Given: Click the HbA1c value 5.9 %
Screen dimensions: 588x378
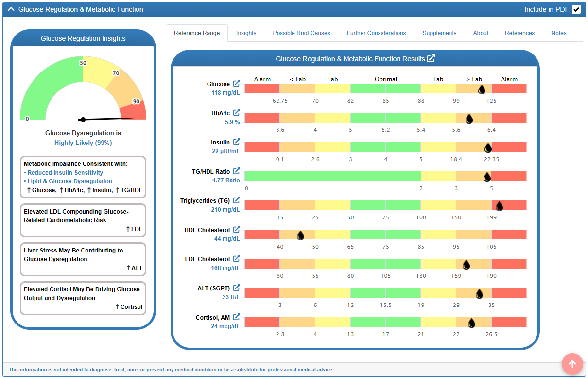Looking at the screenshot, I should pos(232,122).
